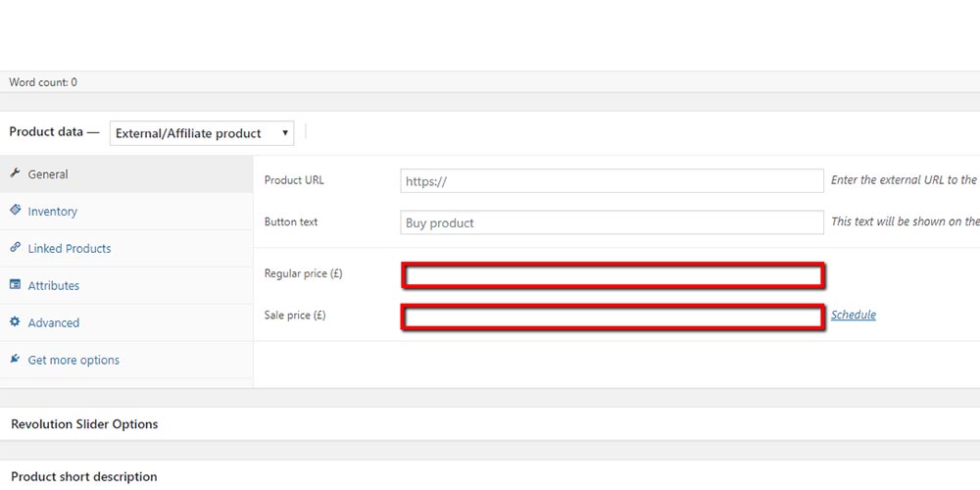Click the Schedule link
Viewport: 980px width, 490px height.
coord(854,315)
